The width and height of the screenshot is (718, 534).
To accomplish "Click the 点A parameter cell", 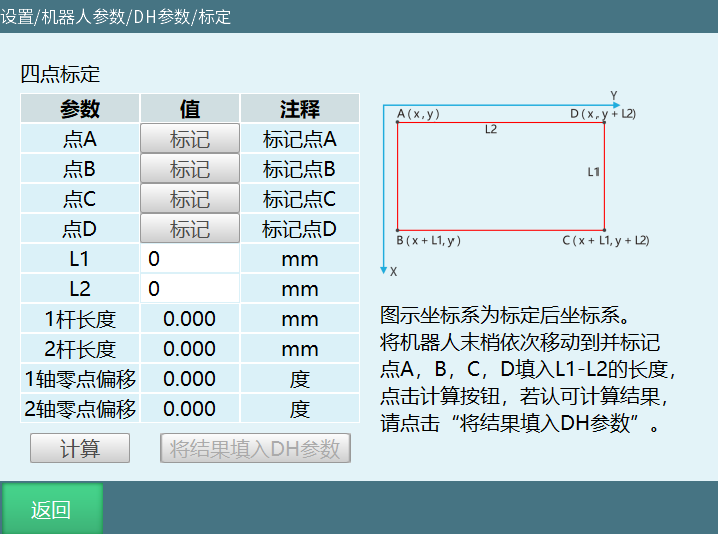I will [x=80, y=138].
